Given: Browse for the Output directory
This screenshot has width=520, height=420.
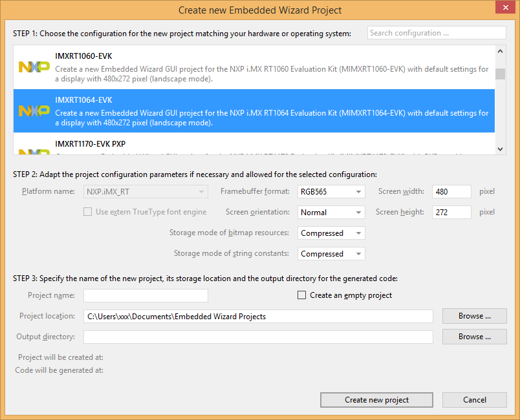Looking at the screenshot, I should pos(474,337).
